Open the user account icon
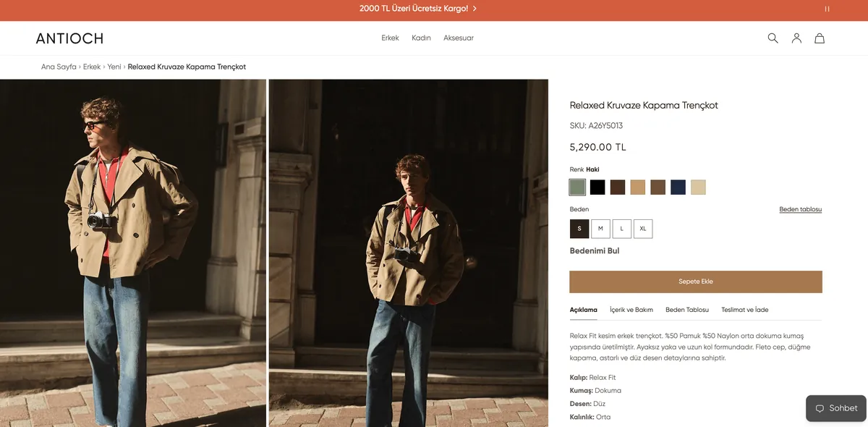The image size is (868, 427). pos(796,38)
